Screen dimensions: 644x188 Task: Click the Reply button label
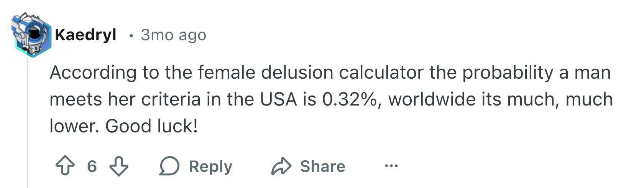(x=210, y=167)
